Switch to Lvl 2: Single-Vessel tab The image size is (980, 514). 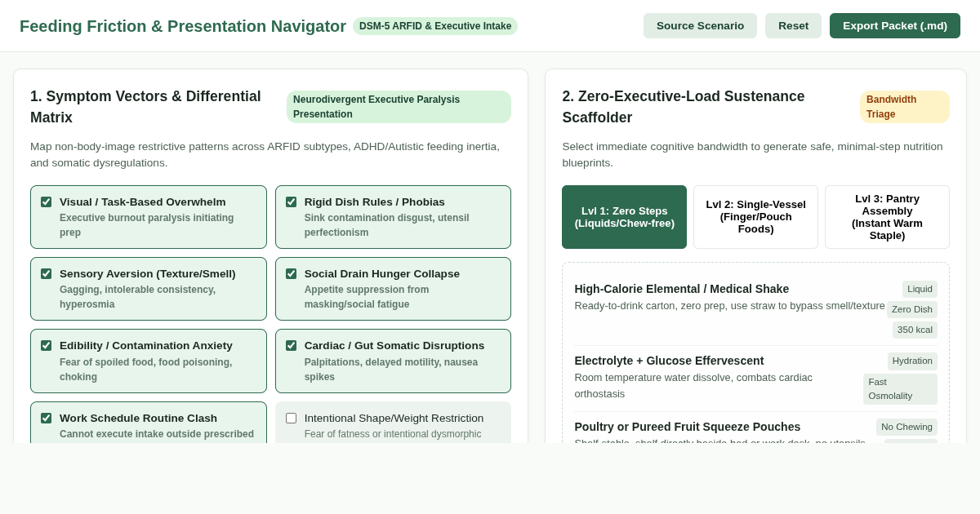point(755,217)
